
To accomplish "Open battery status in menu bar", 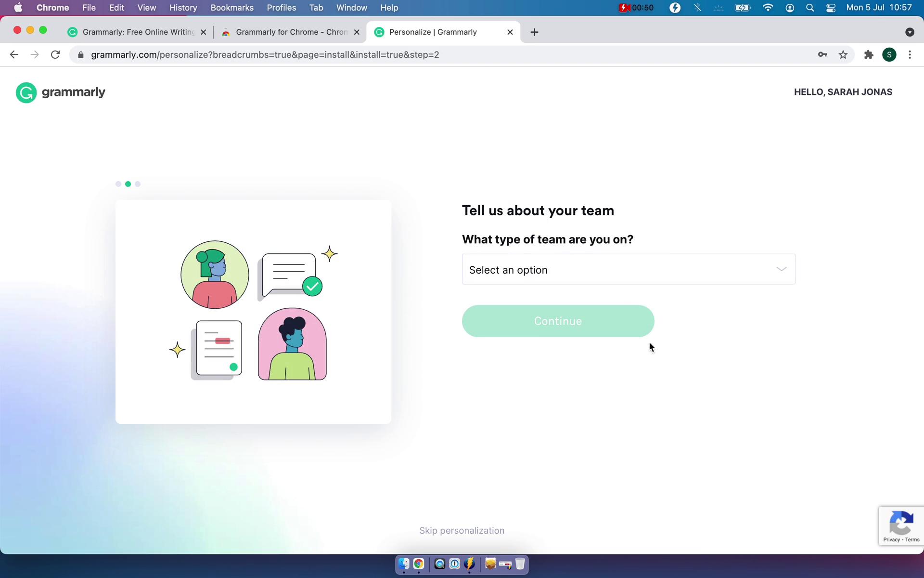I will click(743, 8).
